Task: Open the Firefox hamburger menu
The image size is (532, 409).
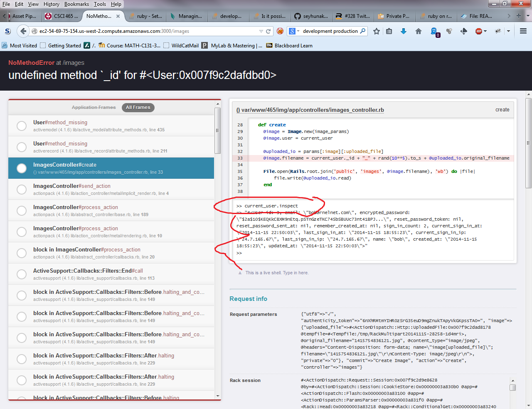Action: (x=523, y=31)
